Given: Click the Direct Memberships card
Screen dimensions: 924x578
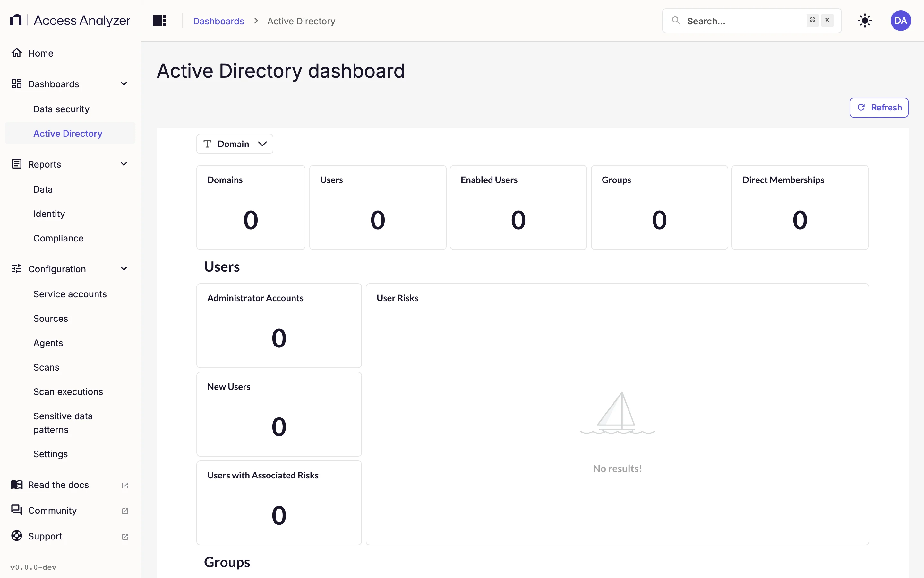Looking at the screenshot, I should [x=800, y=207].
